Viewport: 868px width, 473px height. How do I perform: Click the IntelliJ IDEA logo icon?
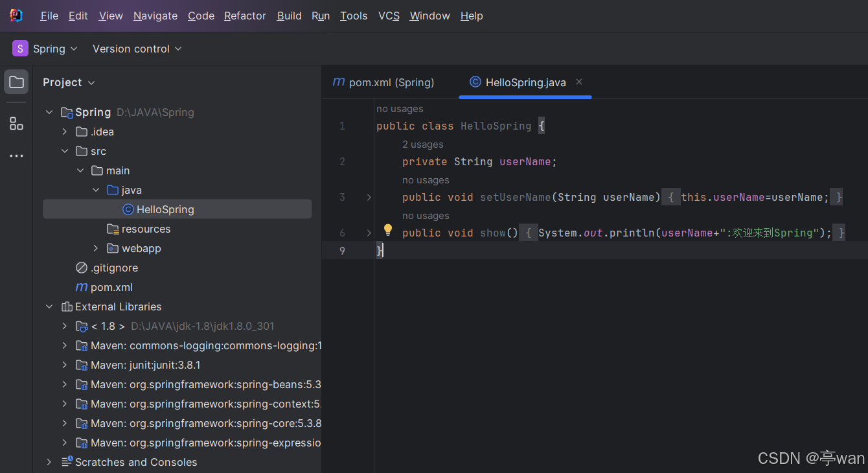[x=16, y=16]
